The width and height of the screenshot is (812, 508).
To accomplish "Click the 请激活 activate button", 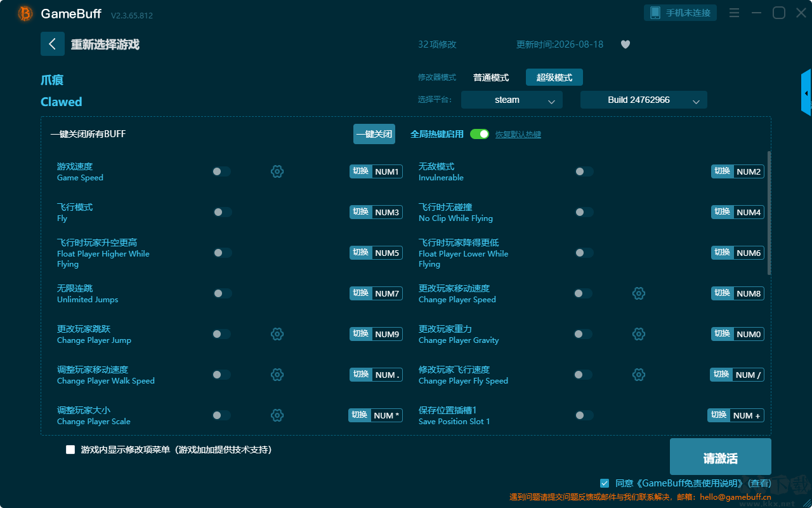I will (721, 458).
